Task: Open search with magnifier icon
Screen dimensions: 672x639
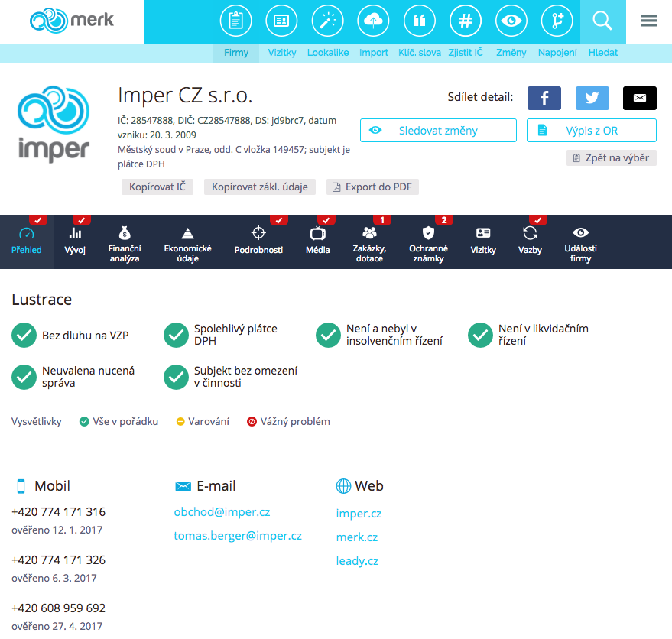Action: click(x=602, y=21)
